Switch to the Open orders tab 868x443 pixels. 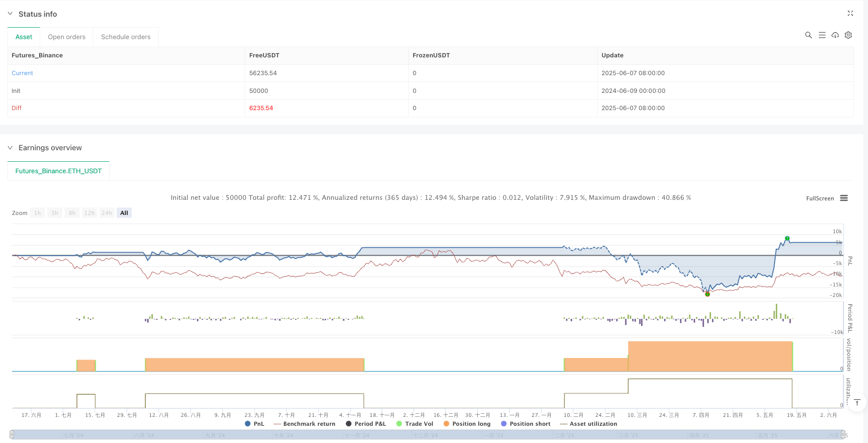67,37
